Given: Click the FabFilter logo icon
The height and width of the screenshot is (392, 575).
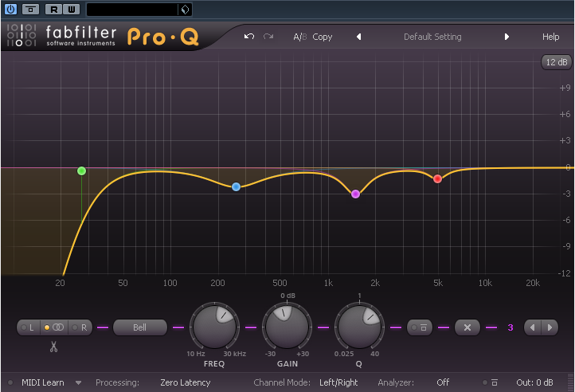Looking at the screenshot, I should pos(22,35).
